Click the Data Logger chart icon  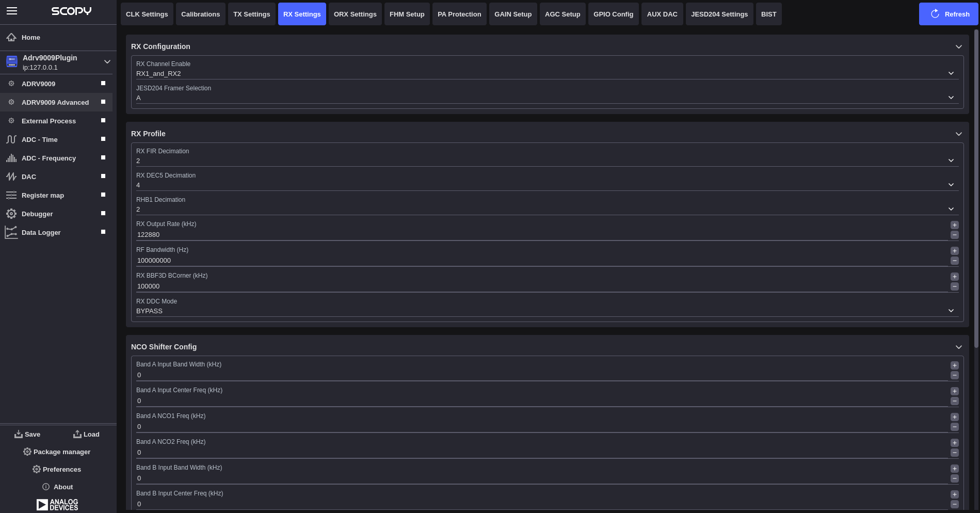point(11,232)
